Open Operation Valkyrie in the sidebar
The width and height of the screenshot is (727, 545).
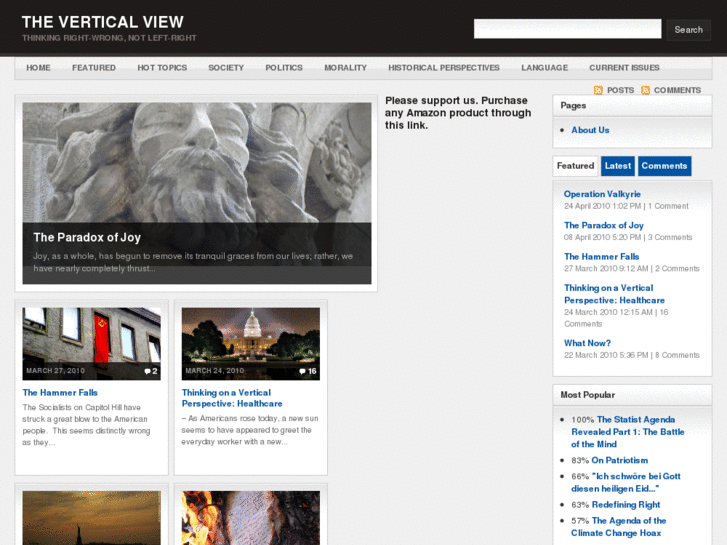pos(602,194)
